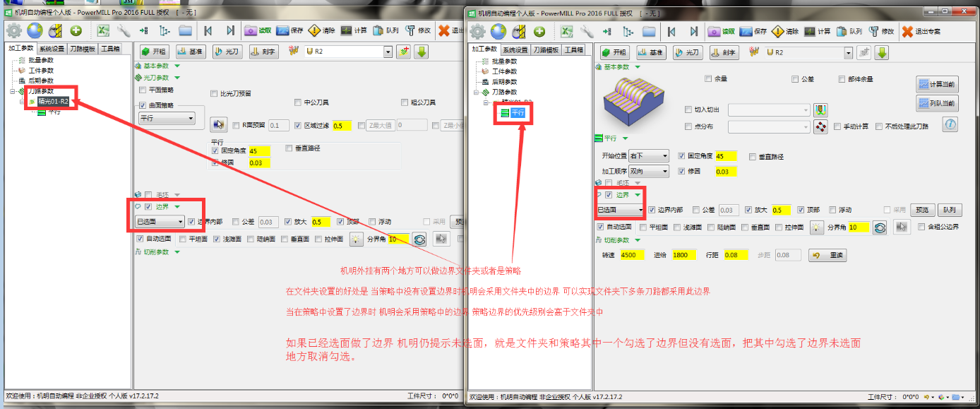The image size is (980, 409).
Task: Click 切入切出 lead icon in right window
Action: pos(820,109)
